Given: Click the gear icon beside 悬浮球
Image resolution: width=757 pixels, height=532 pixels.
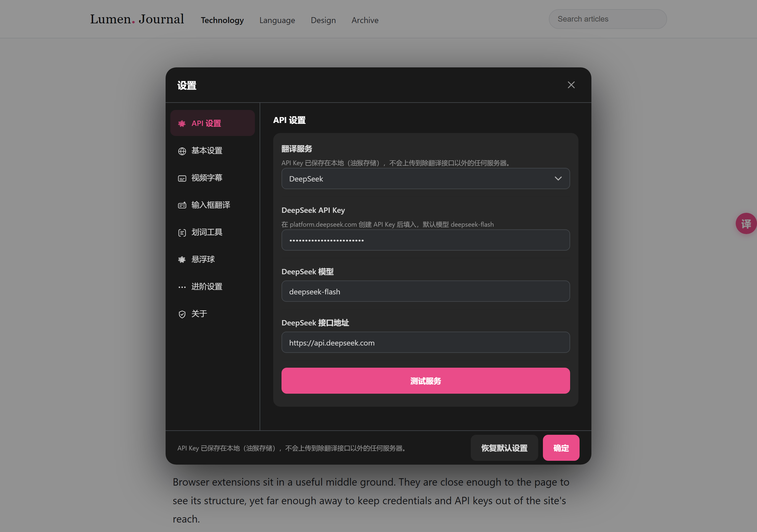Looking at the screenshot, I should (x=182, y=260).
